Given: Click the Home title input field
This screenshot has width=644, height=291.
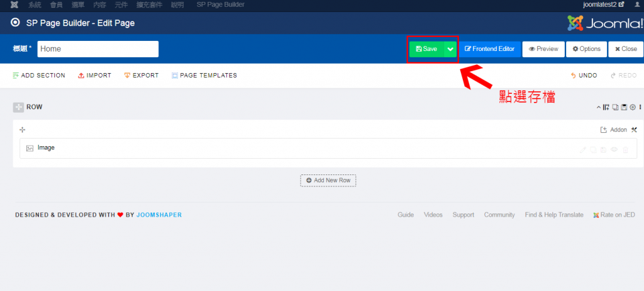Looking at the screenshot, I should pos(97,49).
